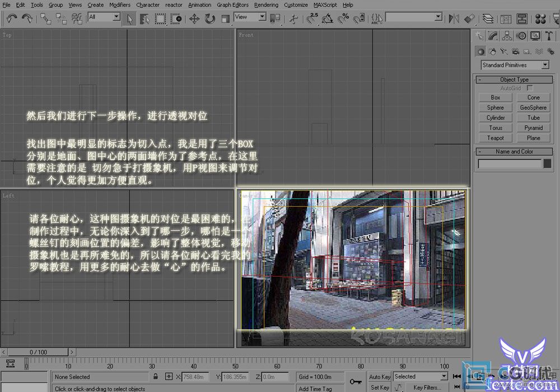Switch to the Hierarchy panel tab
This screenshot has width=560, height=392.
point(507,36)
